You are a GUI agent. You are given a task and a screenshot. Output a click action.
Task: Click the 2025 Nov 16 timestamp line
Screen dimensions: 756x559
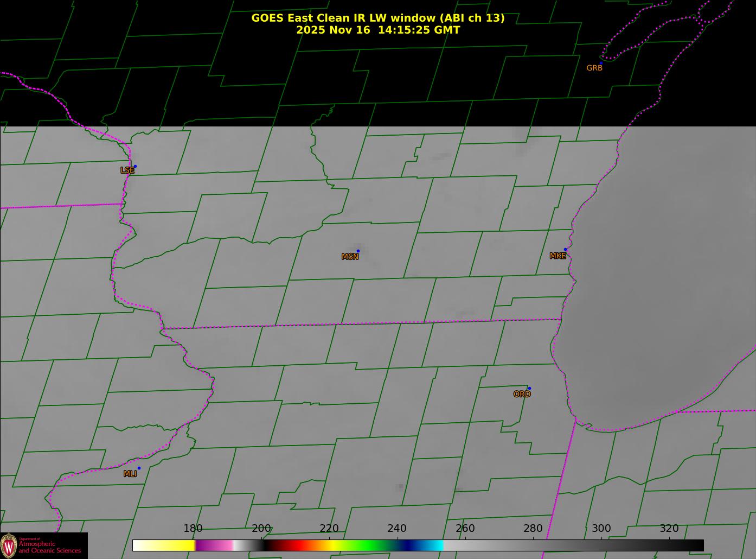[377, 30]
